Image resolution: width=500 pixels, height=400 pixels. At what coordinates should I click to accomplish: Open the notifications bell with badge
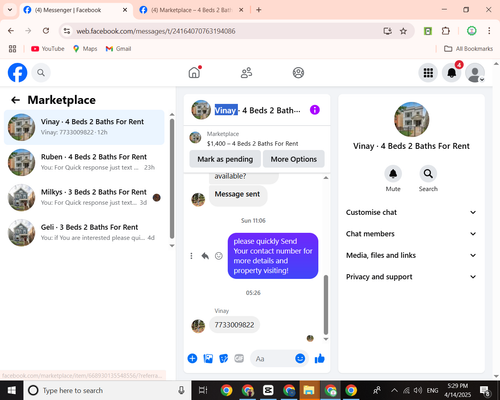coord(452,73)
